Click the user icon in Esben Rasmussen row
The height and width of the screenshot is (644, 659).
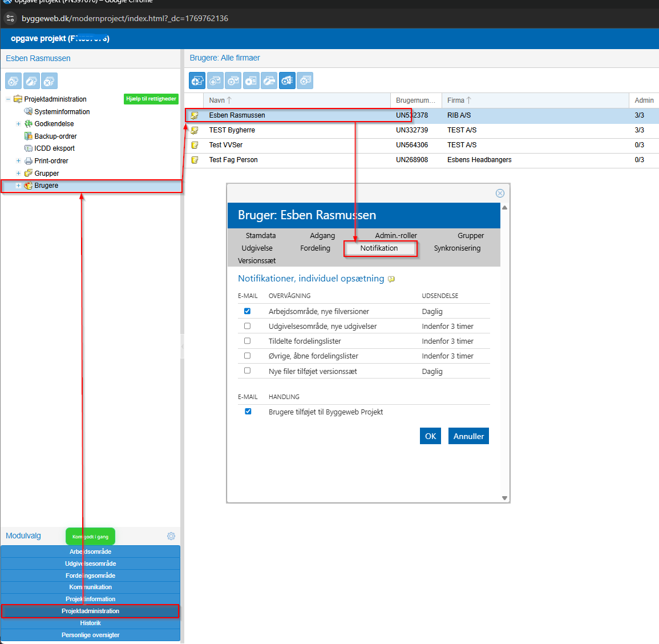195,115
